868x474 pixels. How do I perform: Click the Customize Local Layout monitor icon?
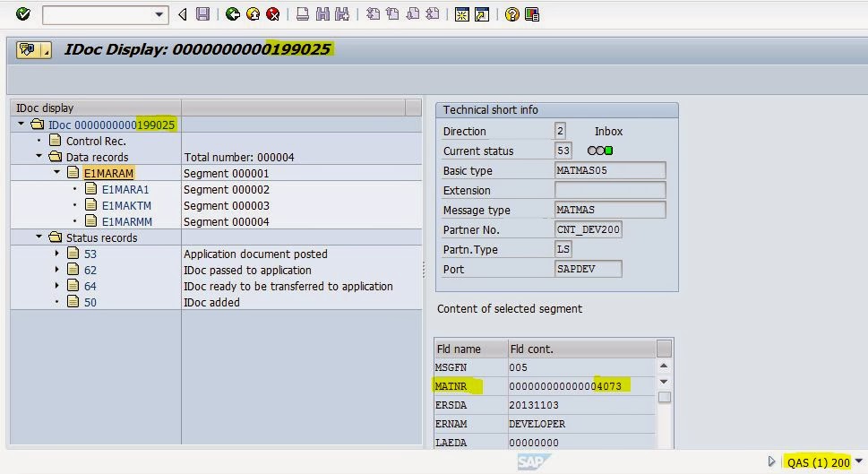point(532,14)
